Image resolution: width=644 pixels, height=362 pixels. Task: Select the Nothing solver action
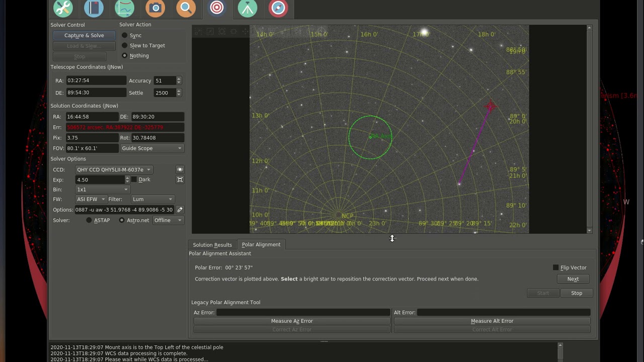[x=125, y=55]
